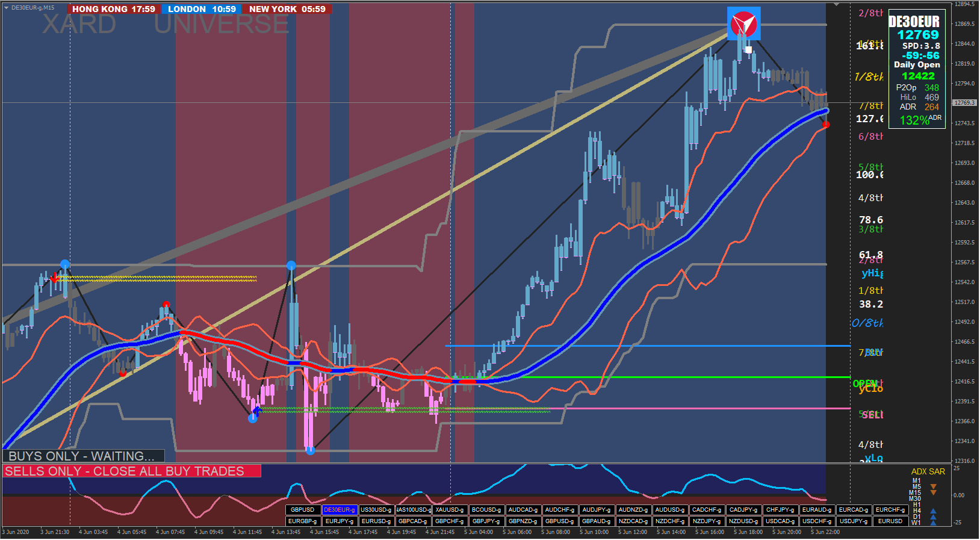
Task: Select the GBPUSD-g pair button
Action: 560,521
